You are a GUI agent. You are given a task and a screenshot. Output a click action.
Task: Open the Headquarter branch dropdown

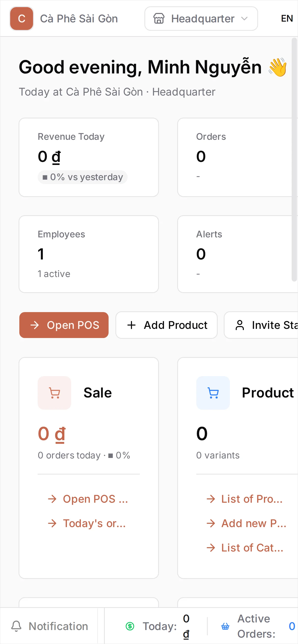[x=201, y=19]
